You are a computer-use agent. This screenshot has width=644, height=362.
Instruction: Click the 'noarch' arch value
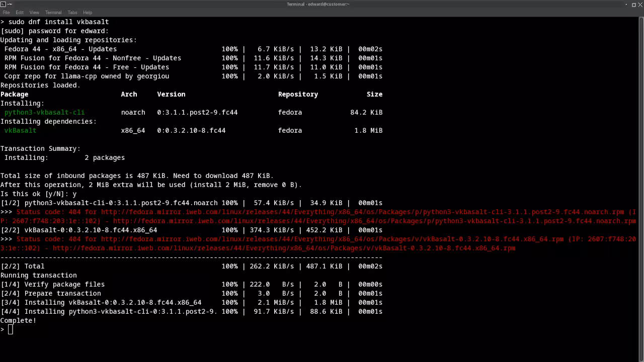tap(133, 112)
